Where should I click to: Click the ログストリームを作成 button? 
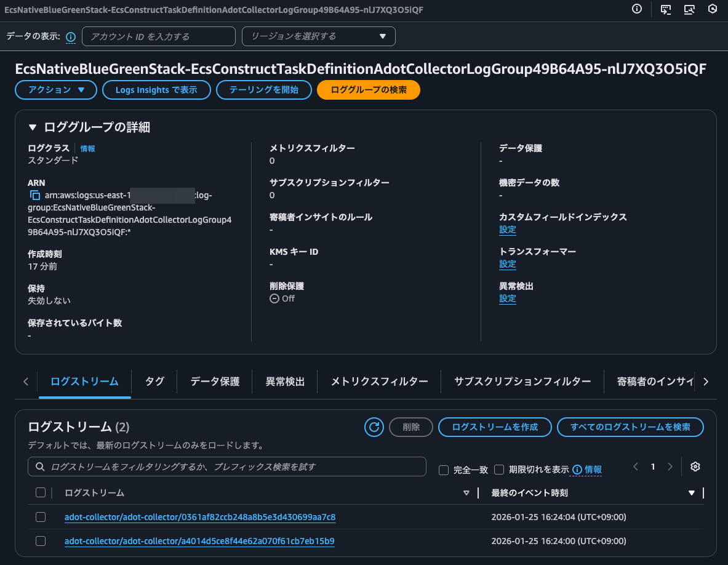494,427
